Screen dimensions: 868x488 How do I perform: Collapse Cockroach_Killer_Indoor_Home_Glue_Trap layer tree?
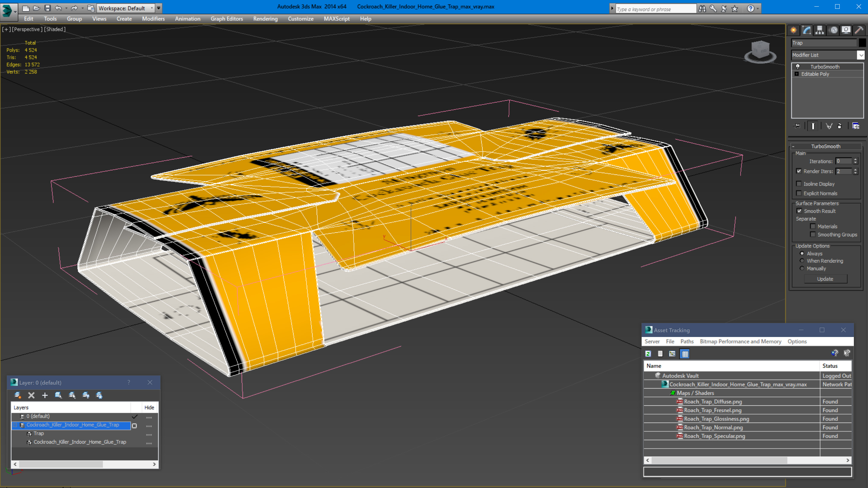coord(15,425)
